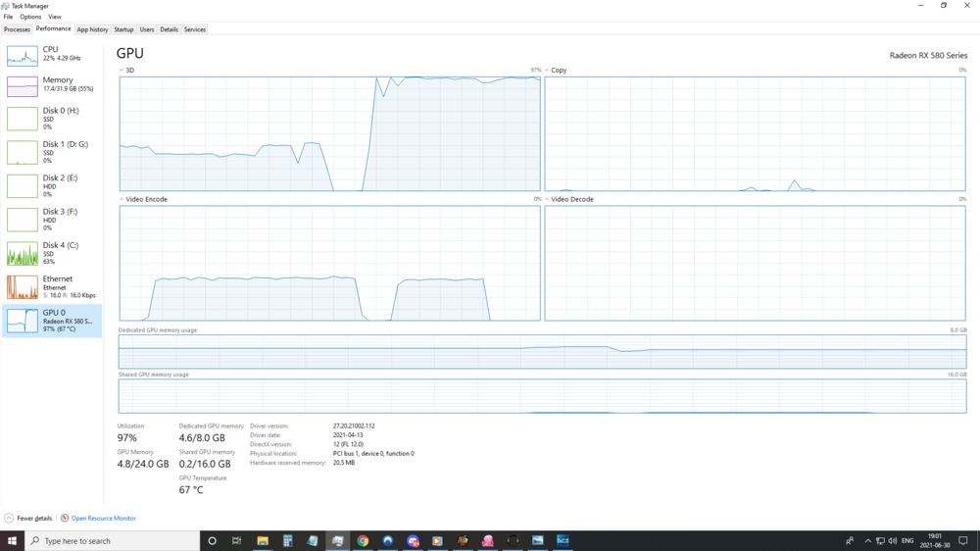Open the People icon in system tray
980x551 pixels.
tap(850, 540)
